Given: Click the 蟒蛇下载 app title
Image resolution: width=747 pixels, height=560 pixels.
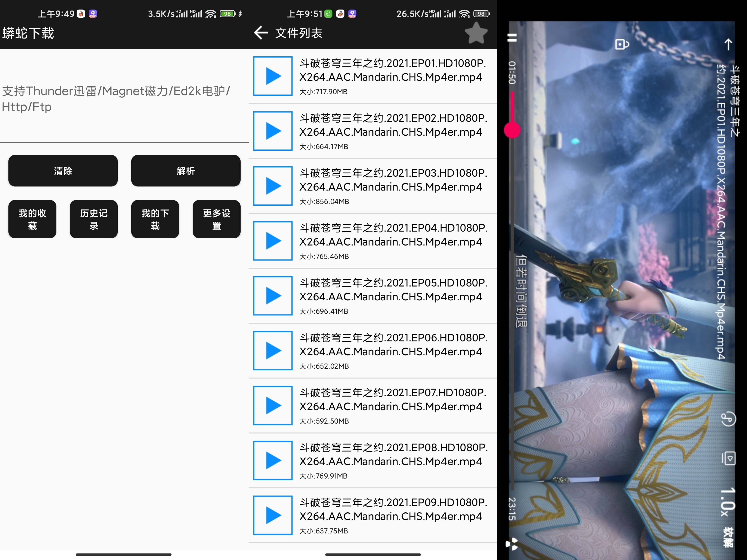Looking at the screenshot, I should (x=28, y=33).
